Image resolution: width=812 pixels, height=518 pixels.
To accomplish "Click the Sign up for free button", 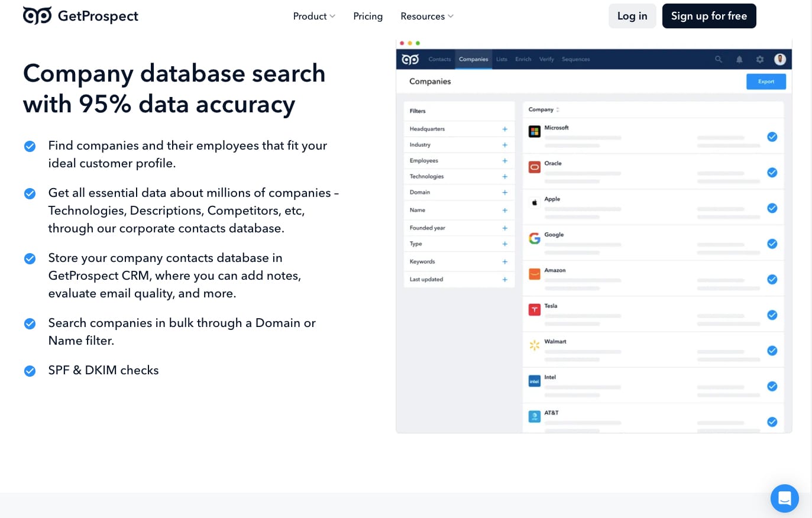I will pos(709,16).
